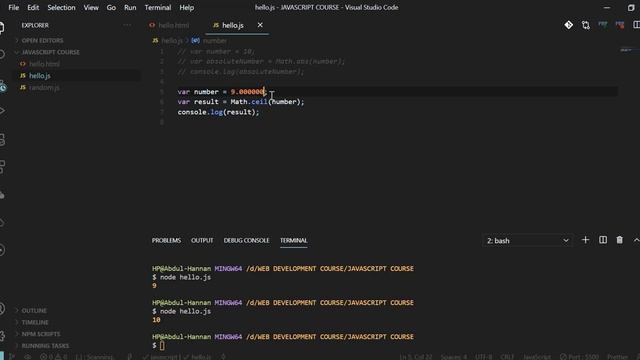Click the diamond git icon in editor toolbar
The width and height of the screenshot is (640, 360).
click(x=568, y=25)
